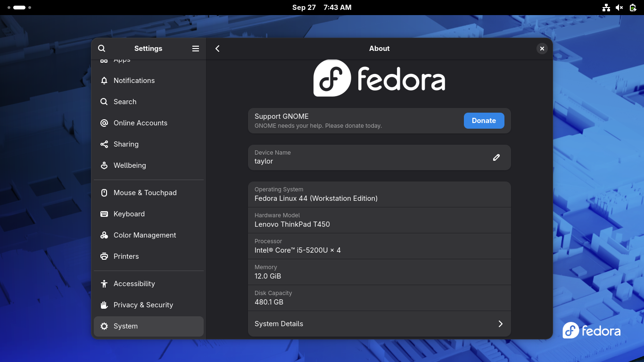This screenshot has height=362, width=644.
Task: Click the muted volume icon in top bar
Action: point(619,8)
